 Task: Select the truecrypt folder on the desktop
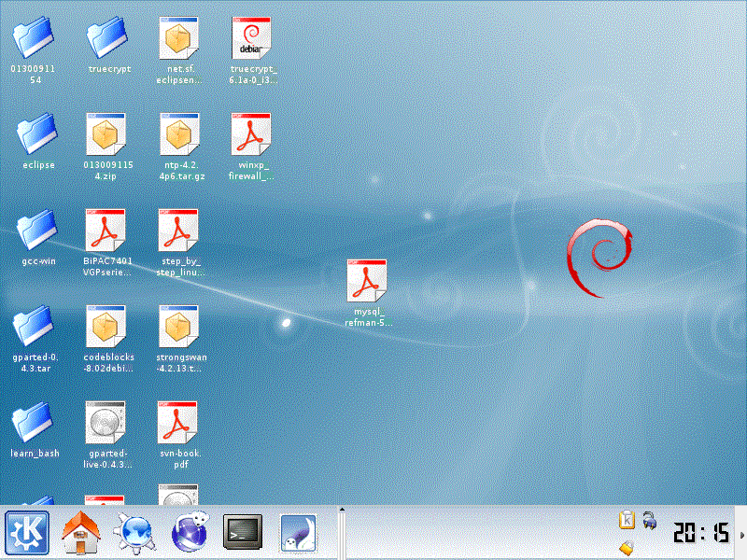(107, 38)
